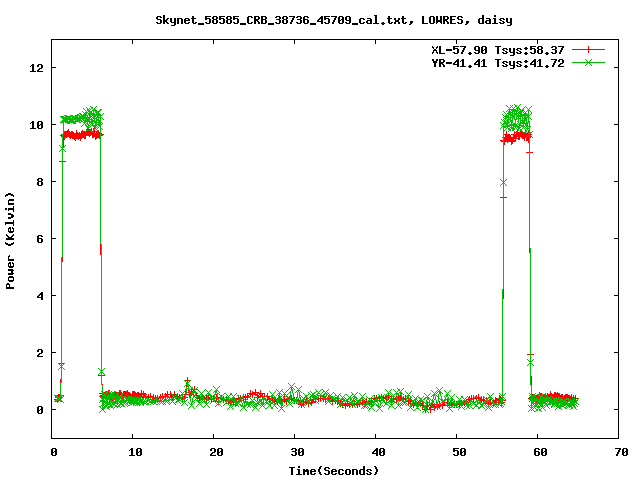Click the plot title Skynet_58585_CRB_38736_45709_cal.txt
Screen dimensions: 640x480
[x=282, y=20]
